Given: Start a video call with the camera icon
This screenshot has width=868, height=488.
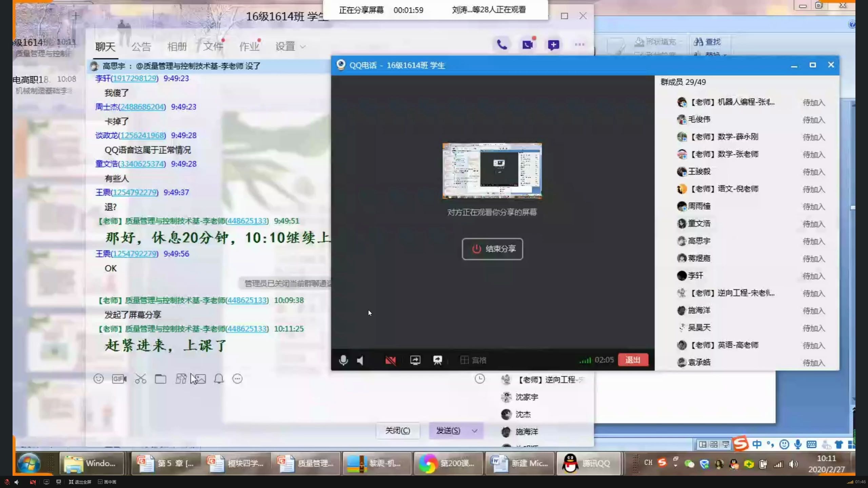Looking at the screenshot, I should tap(528, 44).
